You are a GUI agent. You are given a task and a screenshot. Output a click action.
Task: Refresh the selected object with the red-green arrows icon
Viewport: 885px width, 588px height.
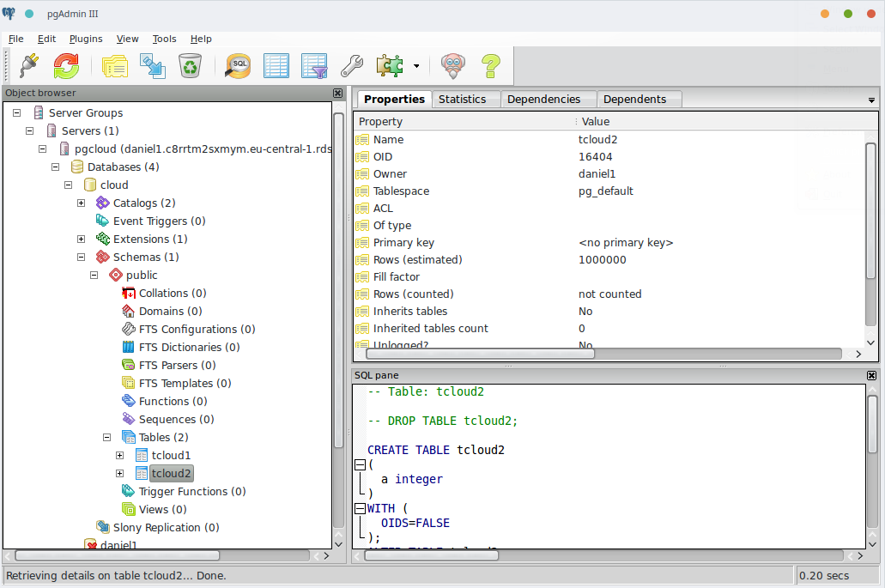pos(67,65)
